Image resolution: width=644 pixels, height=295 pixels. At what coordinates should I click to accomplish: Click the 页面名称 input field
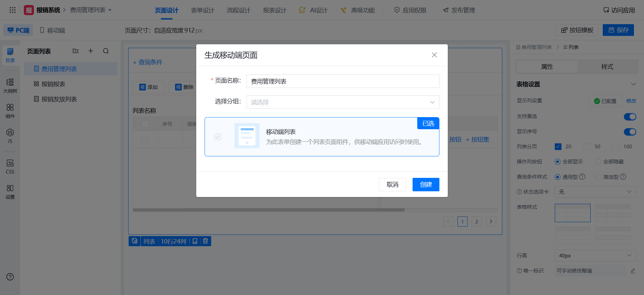(x=342, y=81)
